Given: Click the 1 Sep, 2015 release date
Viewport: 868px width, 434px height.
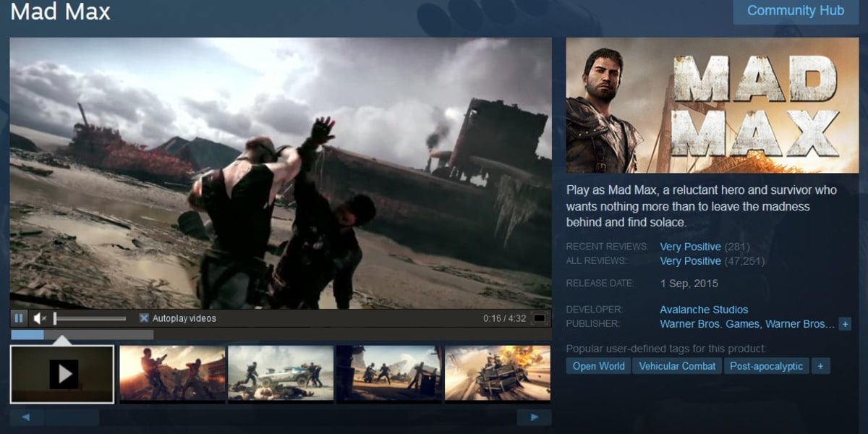Looking at the screenshot, I should tap(689, 283).
